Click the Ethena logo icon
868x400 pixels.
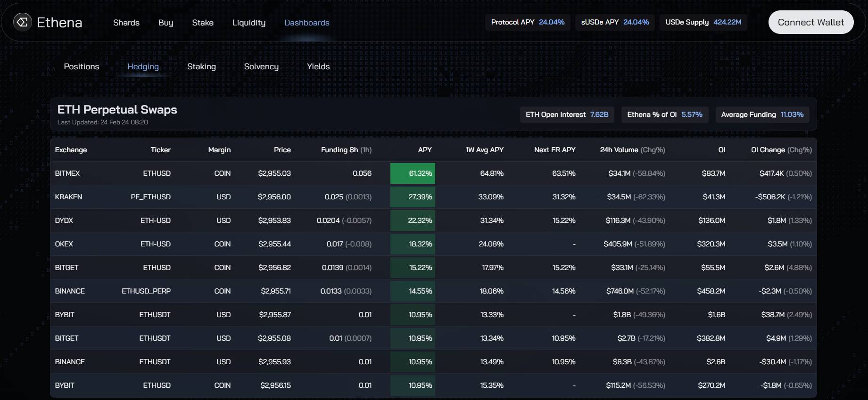[23, 22]
